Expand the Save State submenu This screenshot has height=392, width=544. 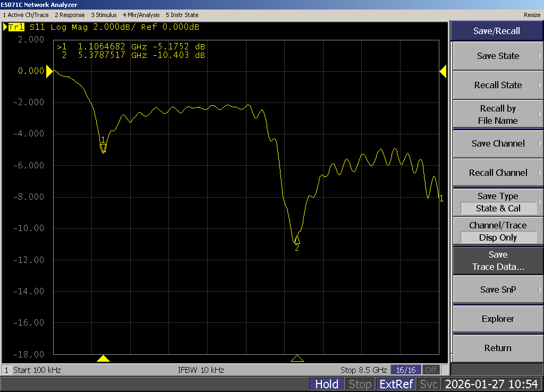(497, 56)
